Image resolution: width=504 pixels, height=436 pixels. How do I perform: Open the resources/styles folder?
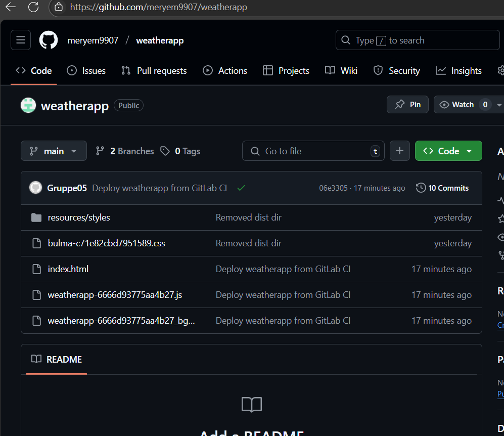(x=79, y=217)
